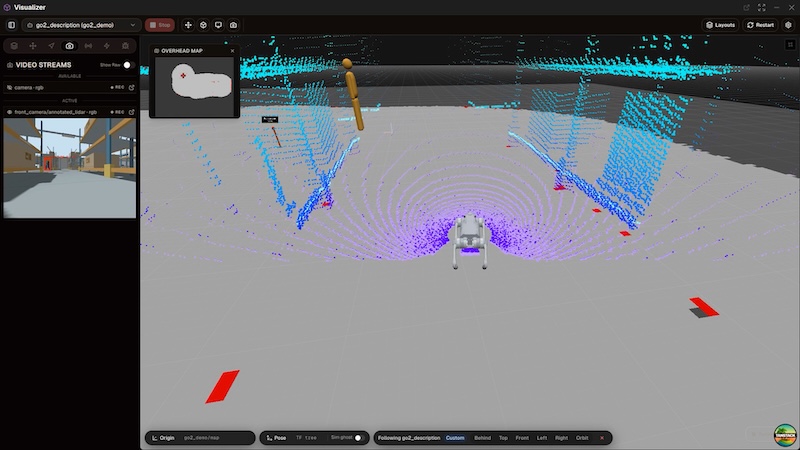Select the Pose mode button
The height and width of the screenshot is (450, 800).
277,438
